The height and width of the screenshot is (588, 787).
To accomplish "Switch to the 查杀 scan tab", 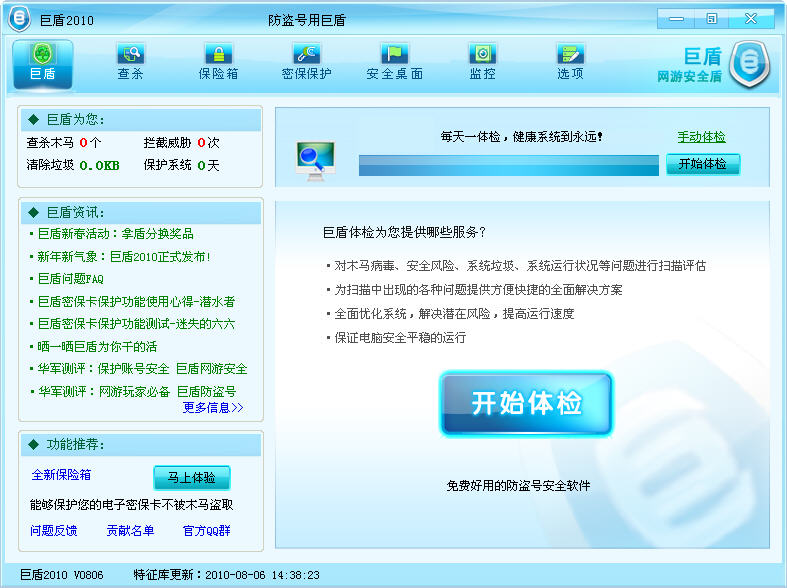I will [x=130, y=62].
